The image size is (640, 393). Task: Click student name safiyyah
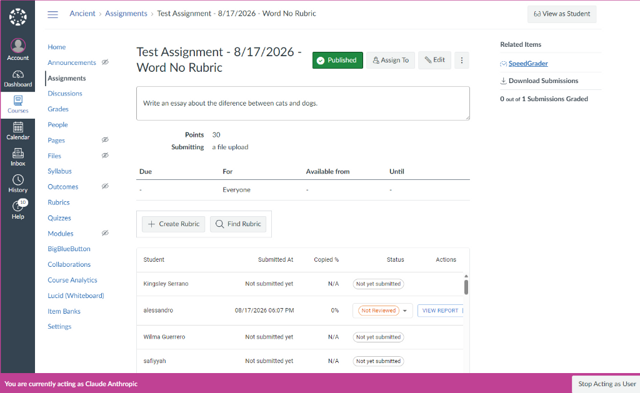155,361
